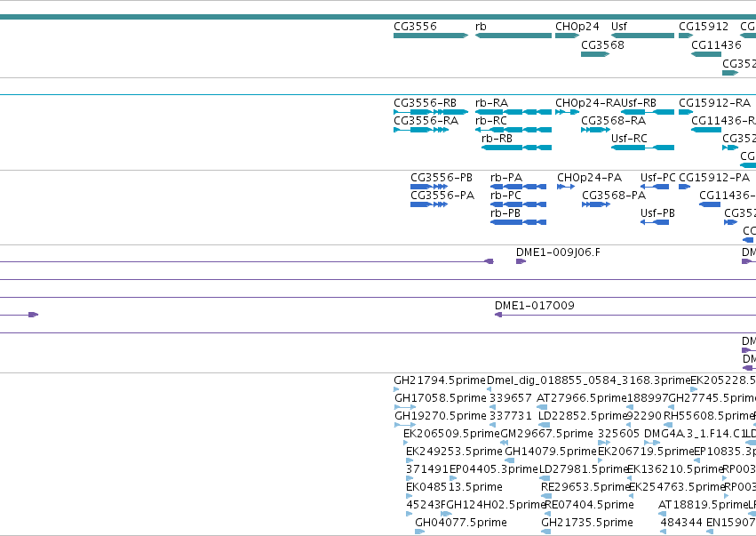
Task: Select EST label EK048513.5prime
Action: [454, 487]
